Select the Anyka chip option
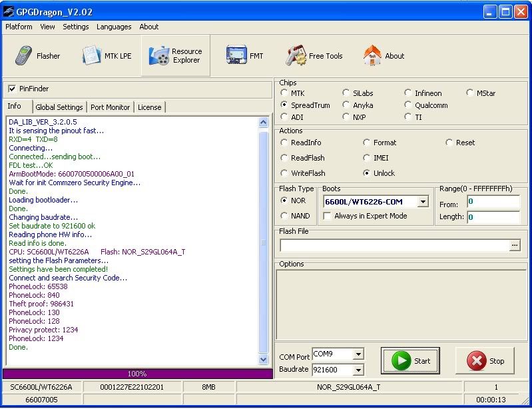This screenshot has height=409, width=532. point(346,105)
